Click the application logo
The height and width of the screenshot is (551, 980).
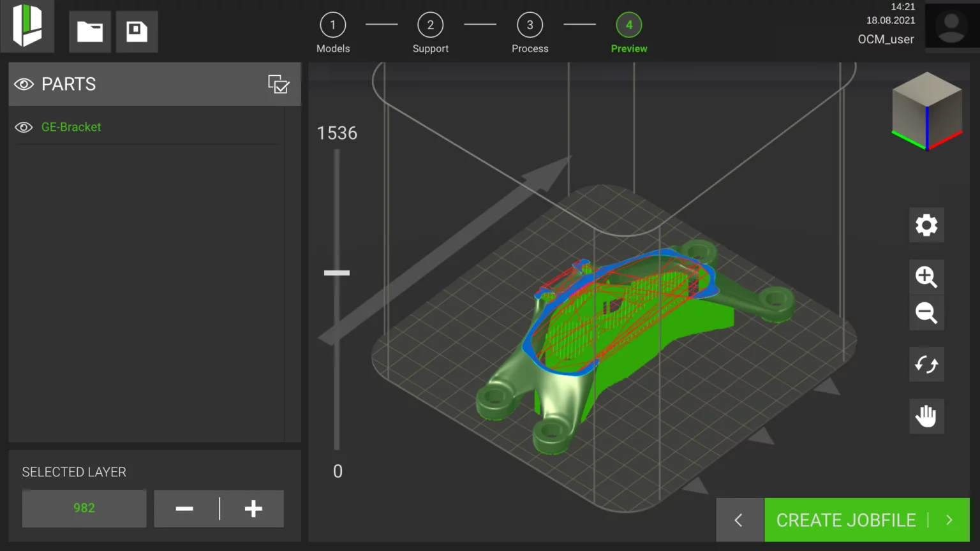coord(27,27)
